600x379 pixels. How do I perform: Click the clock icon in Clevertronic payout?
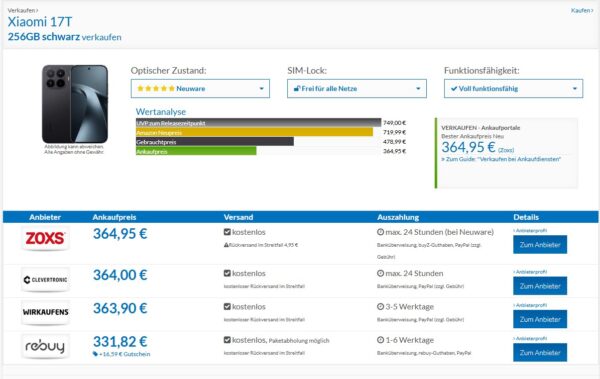pyautogui.click(x=380, y=273)
